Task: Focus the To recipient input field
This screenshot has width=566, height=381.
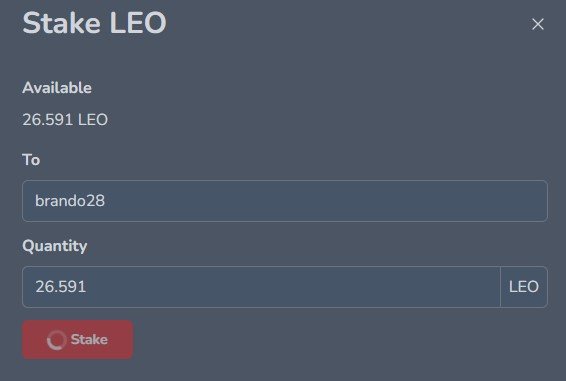Action: [x=285, y=201]
